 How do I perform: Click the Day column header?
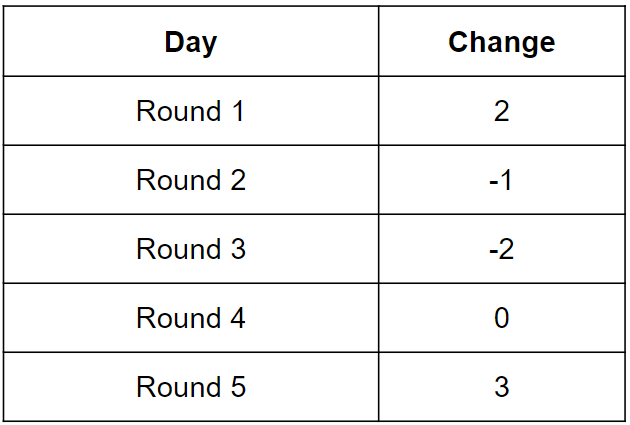click(190, 42)
